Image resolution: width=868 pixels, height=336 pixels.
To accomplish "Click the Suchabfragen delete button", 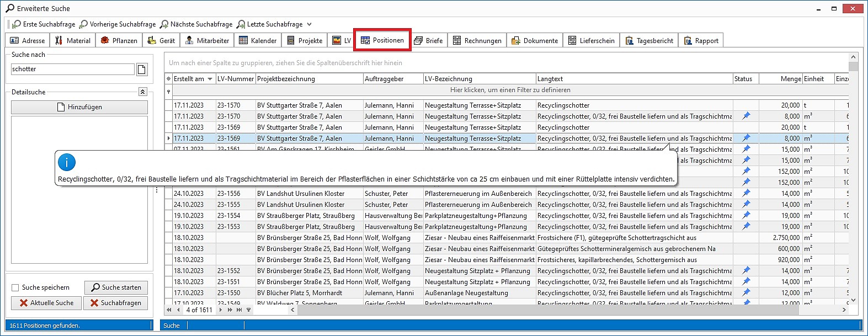I will (116, 303).
